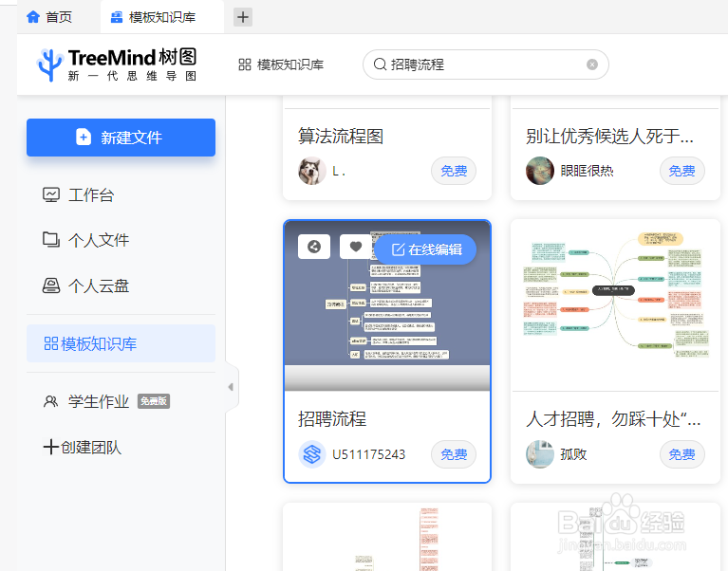Click 免费 tag on 招聘流程 card

click(x=454, y=454)
